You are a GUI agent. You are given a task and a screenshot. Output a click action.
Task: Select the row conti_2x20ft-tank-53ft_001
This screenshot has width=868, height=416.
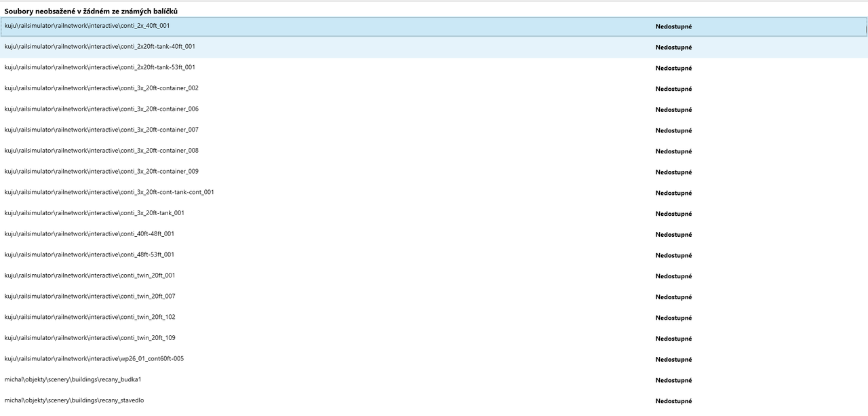click(x=434, y=68)
